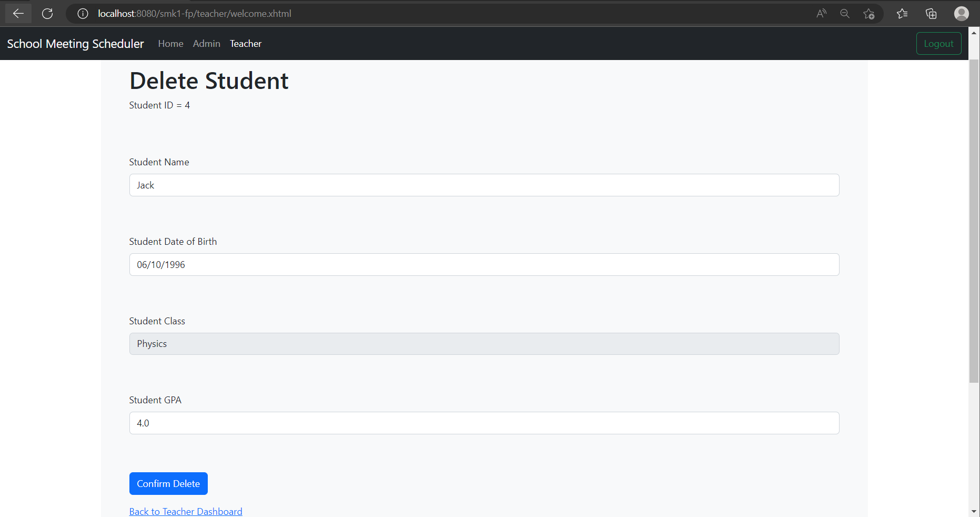Click the zoom magnifier icon
The image size is (980, 517).
(844, 14)
